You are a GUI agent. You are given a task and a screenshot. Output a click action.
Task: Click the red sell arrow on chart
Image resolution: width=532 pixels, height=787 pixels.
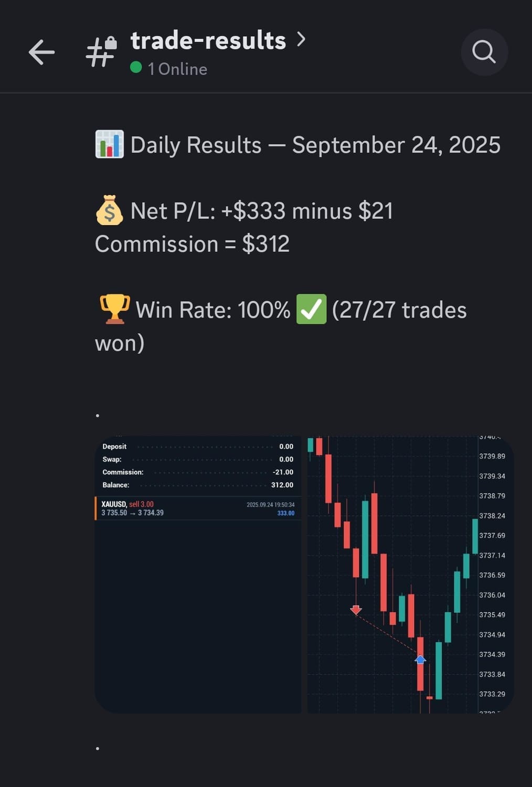point(356,610)
